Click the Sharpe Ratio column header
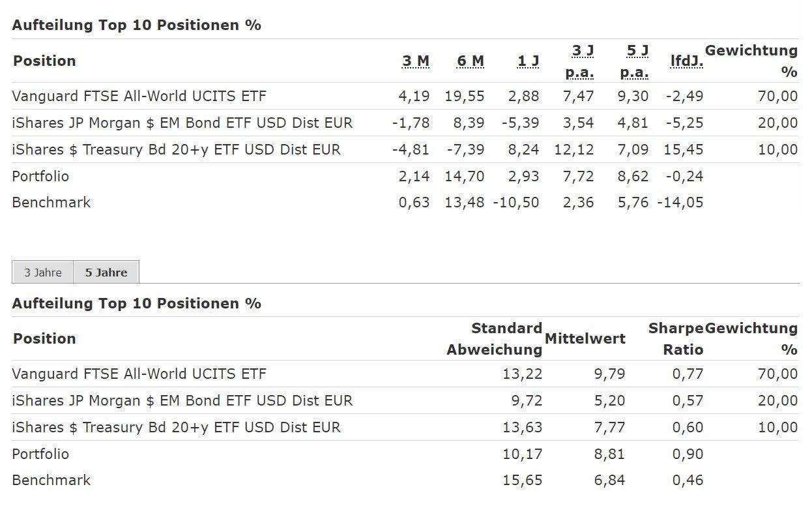The image size is (812, 519). [676, 339]
